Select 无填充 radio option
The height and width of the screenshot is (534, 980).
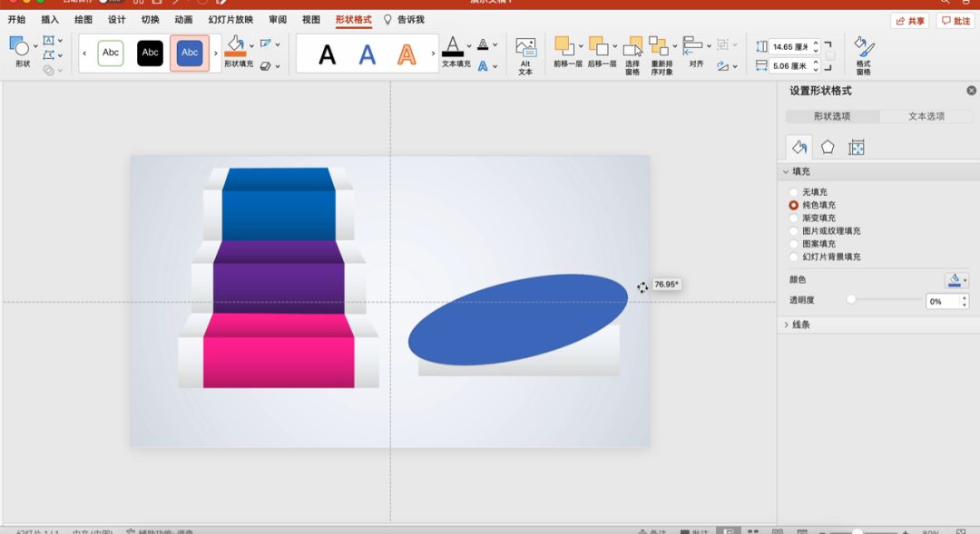(x=794, y=192)
